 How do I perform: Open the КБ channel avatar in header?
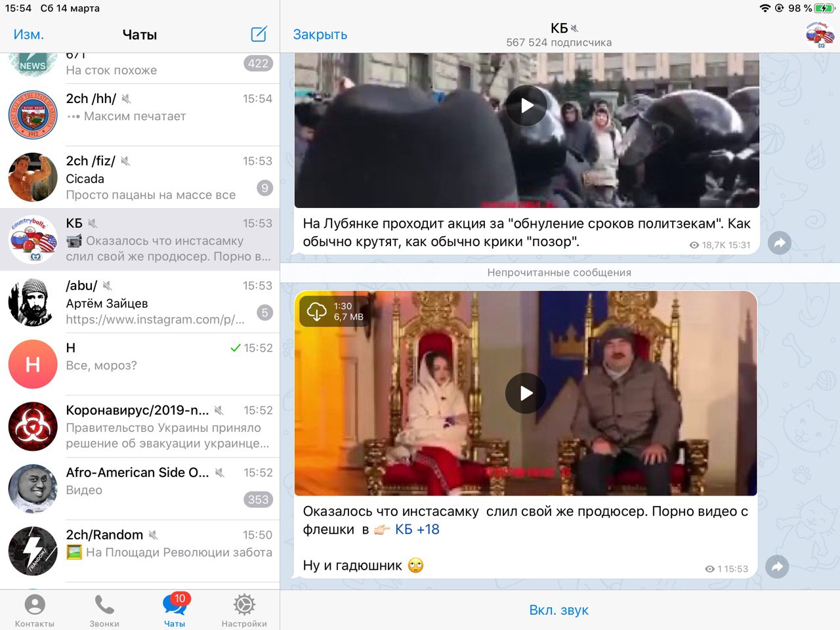[820, 35]
